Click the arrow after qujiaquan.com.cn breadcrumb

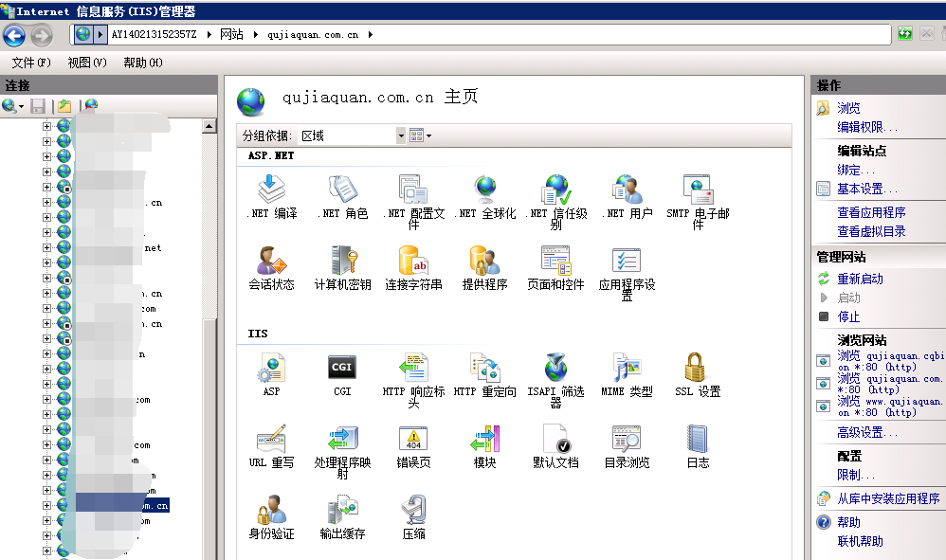pos(371,35)
